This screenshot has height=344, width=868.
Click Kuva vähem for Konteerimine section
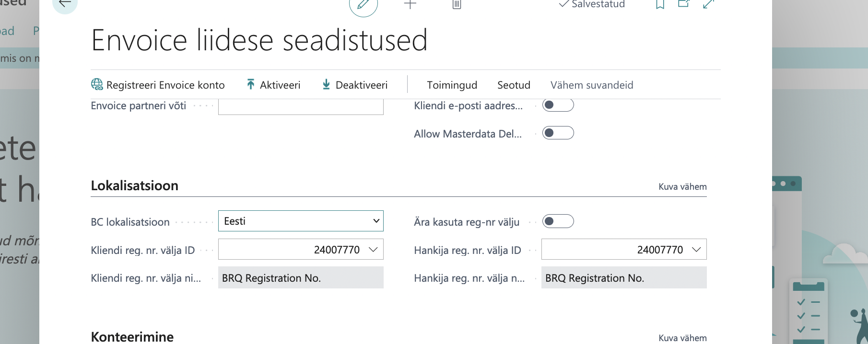point(682,338)
